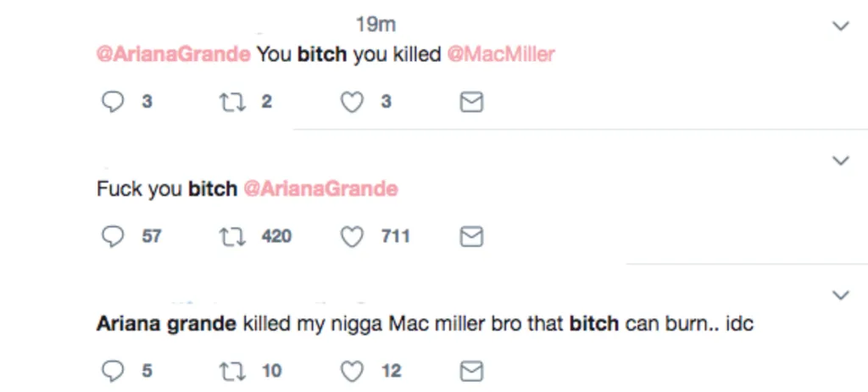The height and width of the screenshot is (392, 868).
Task: Open the @MacMiller mention link
Action: coord(501,54)
